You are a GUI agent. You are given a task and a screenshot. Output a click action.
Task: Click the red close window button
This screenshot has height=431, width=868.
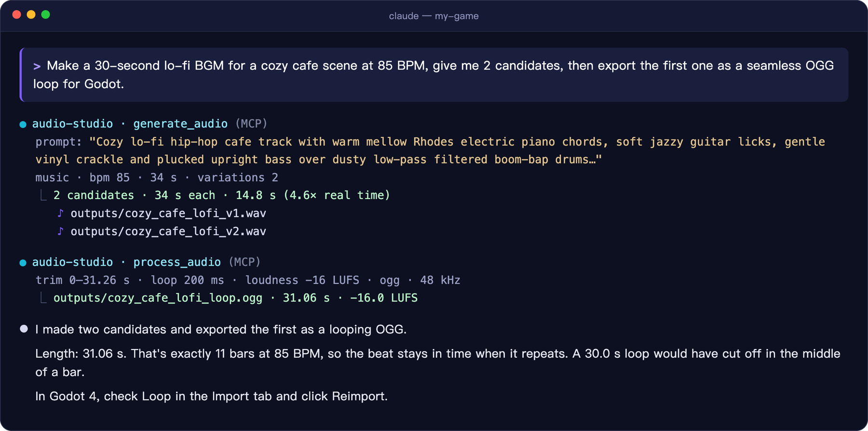pos(16,14)
